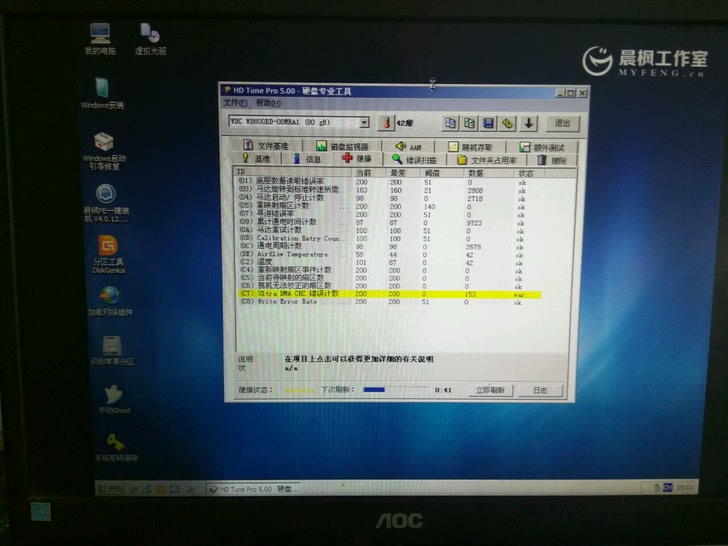Switch to the 错误扫描 tab

[x=414, y=160]
